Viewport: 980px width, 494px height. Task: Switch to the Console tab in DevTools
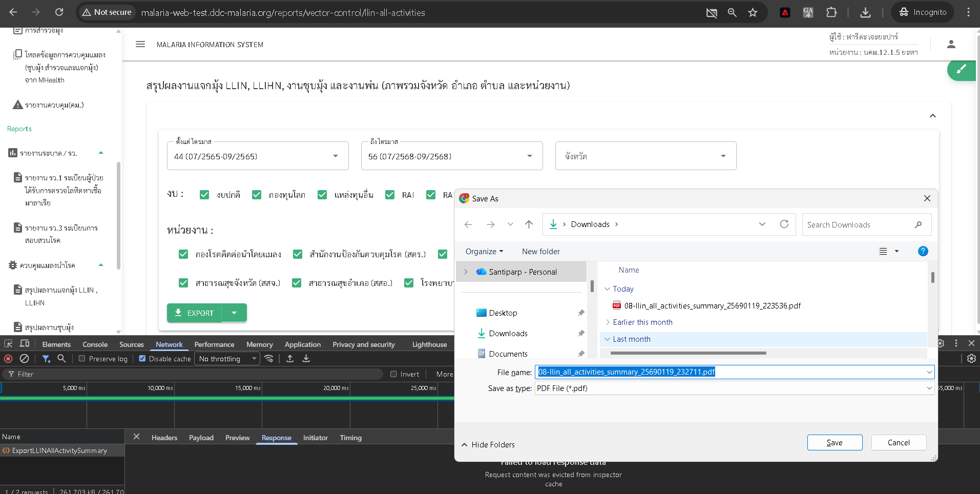[x=95, y=344]
